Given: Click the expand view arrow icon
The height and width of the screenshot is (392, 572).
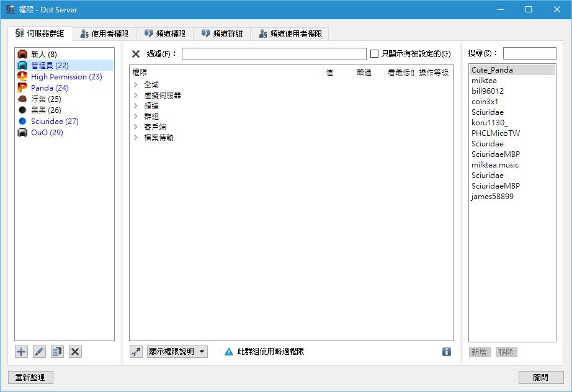Looking at the screenshot, I should [x=136, y=352].
